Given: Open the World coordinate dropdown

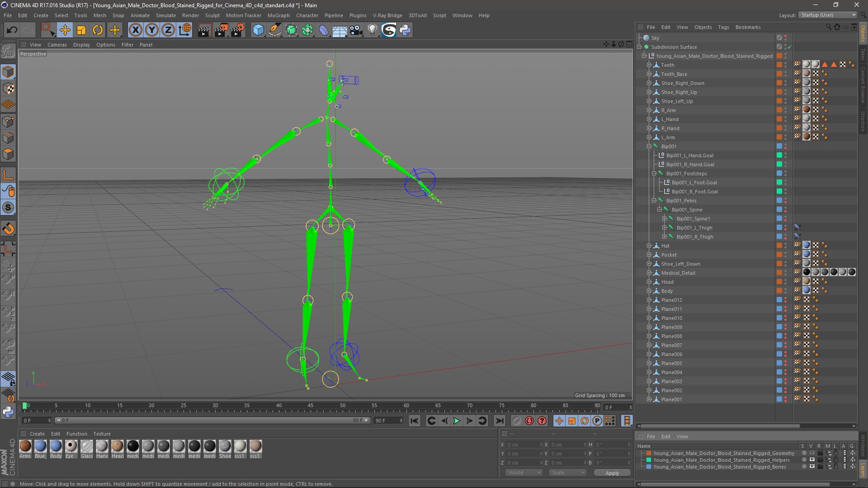Looking at the screenshot, I should 524,473.
